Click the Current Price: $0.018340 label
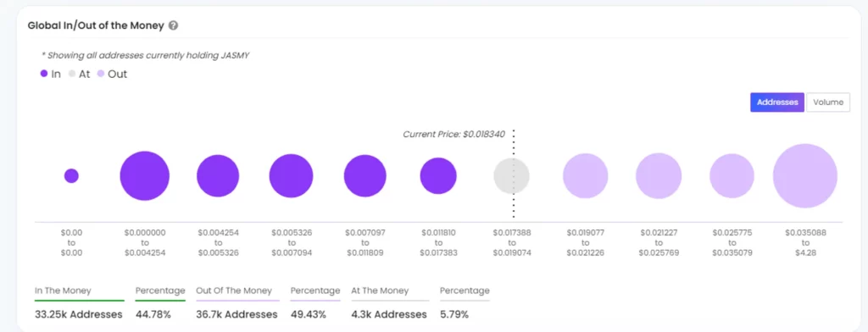The width and height of the screenshot is (868, 332). (454, 135)
